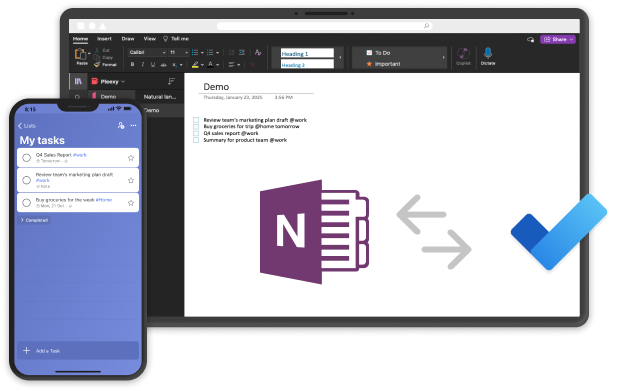
Task: Open the Share button dropdown arrow
Action: (x=571, y=39)
